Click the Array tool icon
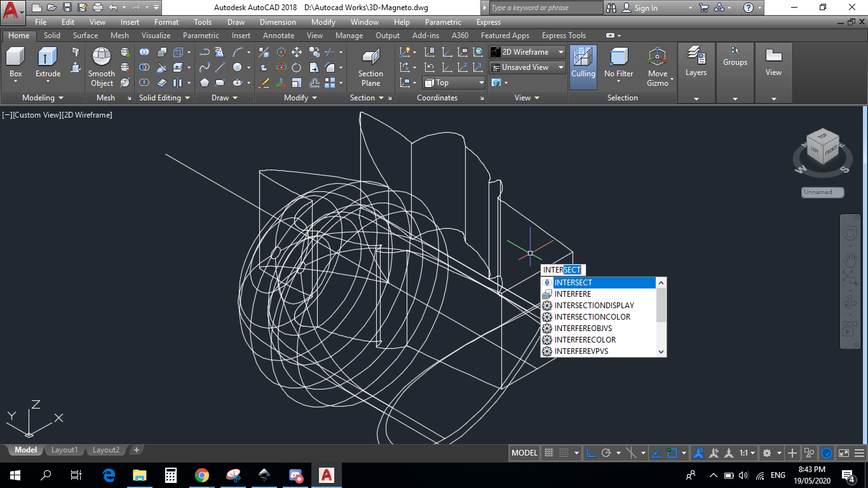This screenshot has height=488, width=868. tap(329, 82)
